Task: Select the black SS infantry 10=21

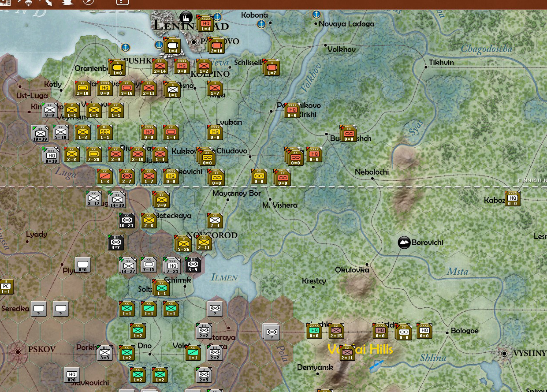Action: click(x=127, y=220)
